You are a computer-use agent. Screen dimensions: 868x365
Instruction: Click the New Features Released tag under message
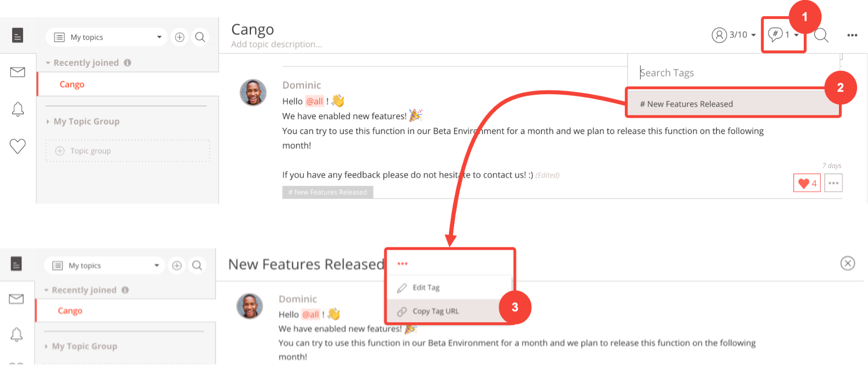click(x=328, y=192)
